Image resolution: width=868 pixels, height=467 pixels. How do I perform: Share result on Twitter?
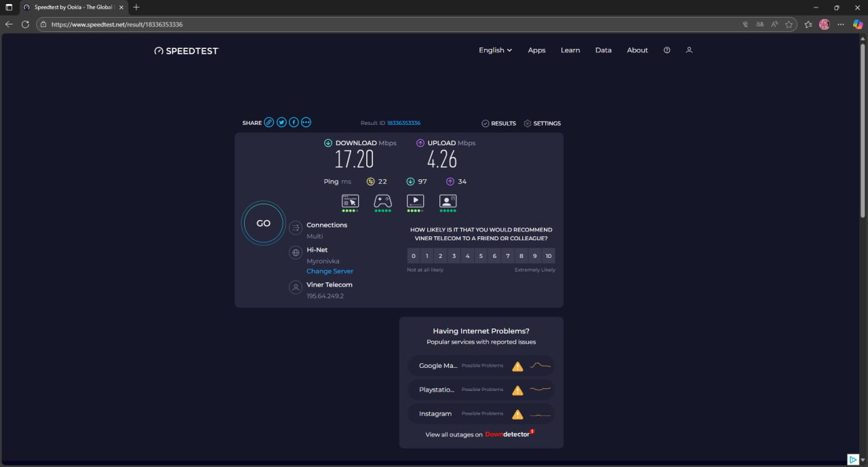pos(281,122)
